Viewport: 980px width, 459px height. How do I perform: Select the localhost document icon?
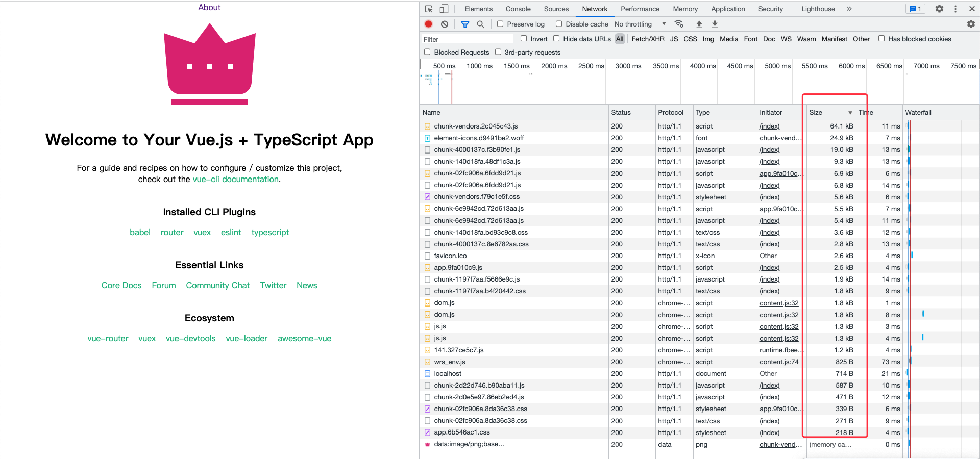coord(428,374)
